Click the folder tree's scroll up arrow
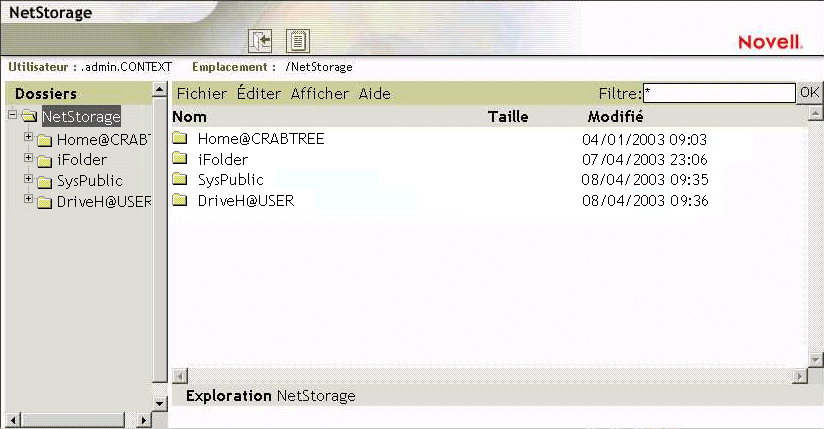Image resolution: width=824 pixels, height=429 pixels. 159,91
